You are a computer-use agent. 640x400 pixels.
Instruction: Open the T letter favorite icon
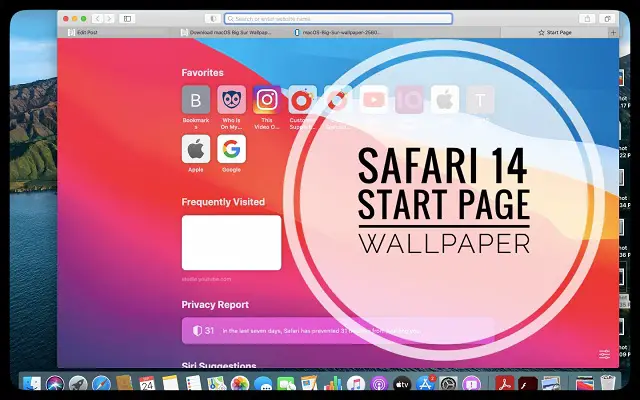tap(480, 100)
